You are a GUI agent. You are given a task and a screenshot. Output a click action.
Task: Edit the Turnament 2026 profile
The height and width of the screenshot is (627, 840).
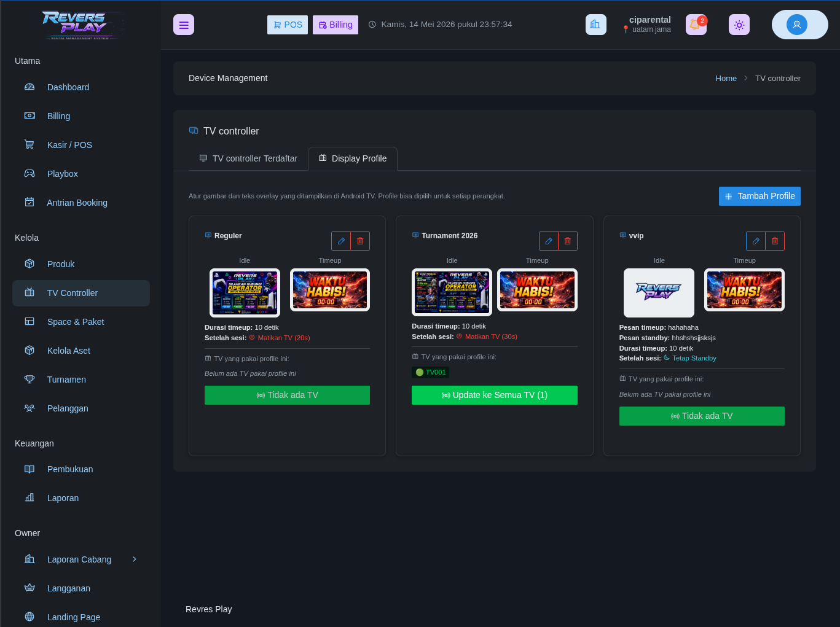click(549, 241)
